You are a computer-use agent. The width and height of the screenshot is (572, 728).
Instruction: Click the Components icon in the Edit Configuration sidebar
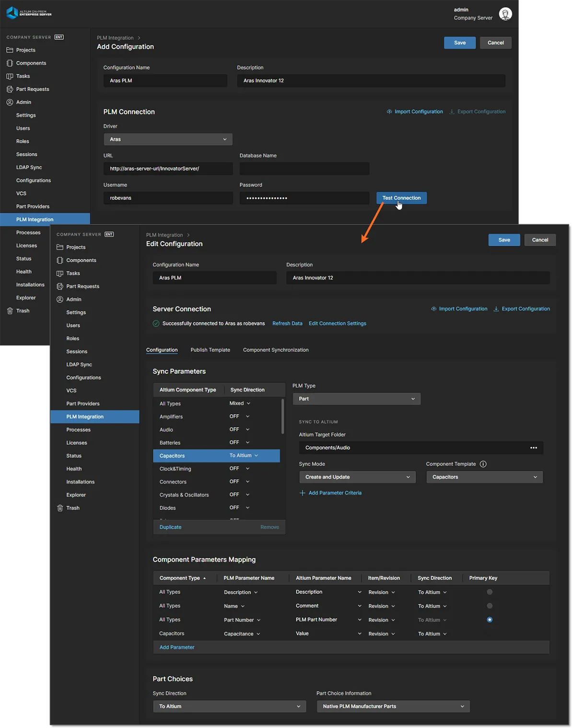point(60,260)
